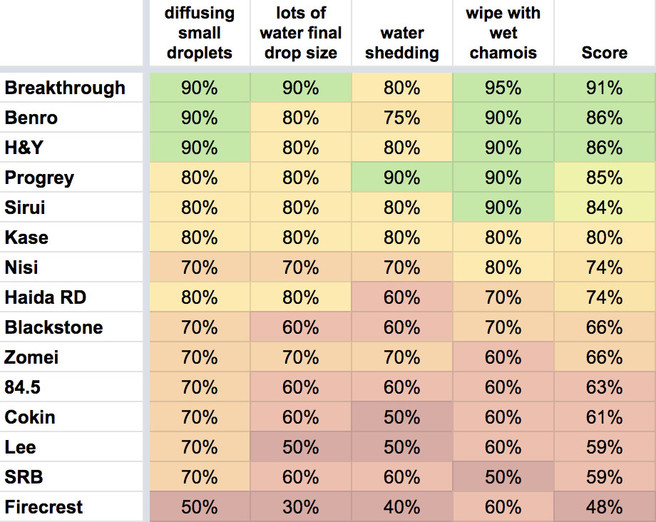Select the Blackstone row label
Viewport: 656px width, 522px height.
click(53, 327)
